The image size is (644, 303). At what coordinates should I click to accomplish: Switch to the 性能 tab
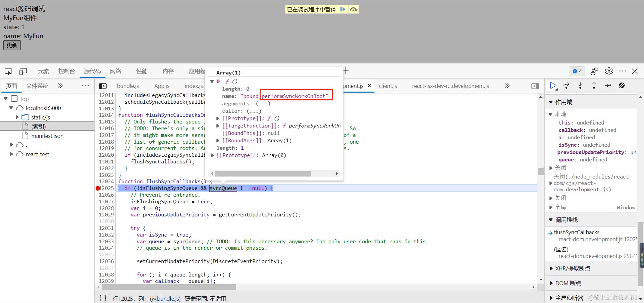(142, 71)
